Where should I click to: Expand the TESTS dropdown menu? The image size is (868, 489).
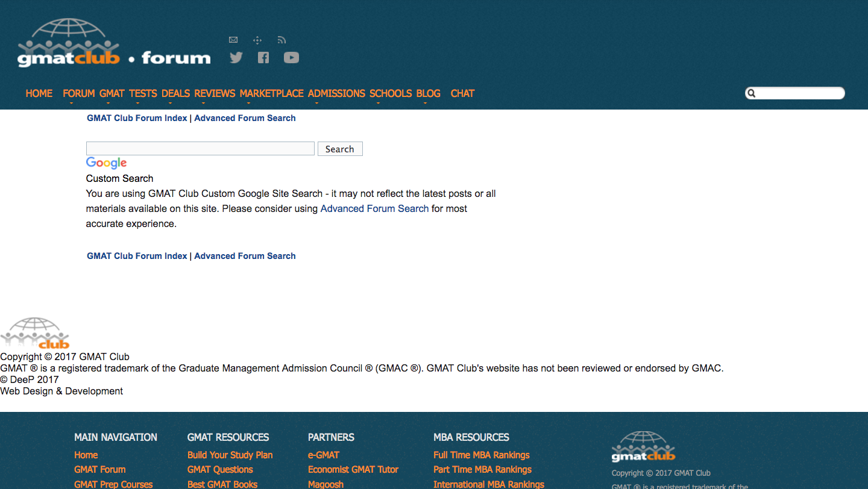pos(143,94)
